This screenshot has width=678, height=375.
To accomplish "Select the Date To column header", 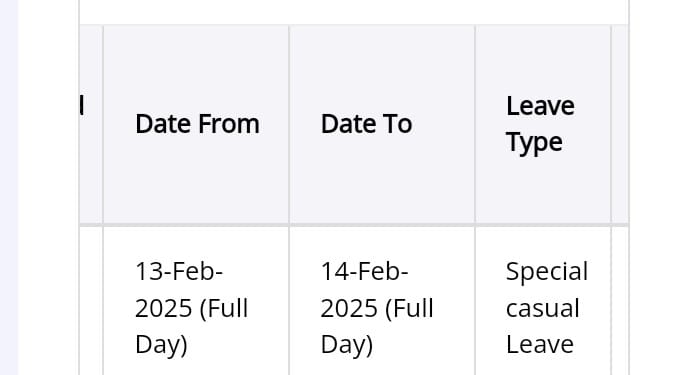I will pos(382,125).
